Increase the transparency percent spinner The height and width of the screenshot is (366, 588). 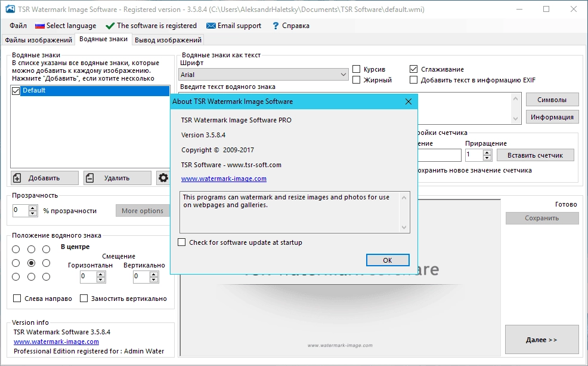pyautogui.click(x=33, y=208)
